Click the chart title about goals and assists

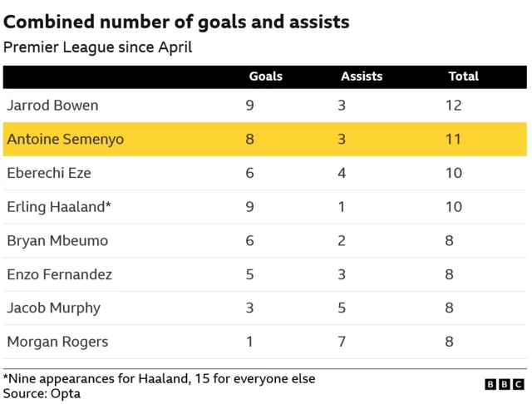tap(176, 22)
